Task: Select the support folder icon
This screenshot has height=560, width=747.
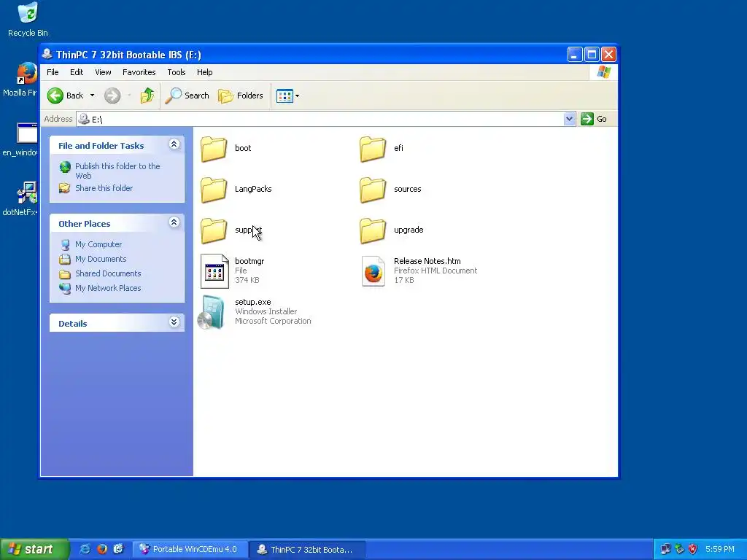Action: point(214,230)
